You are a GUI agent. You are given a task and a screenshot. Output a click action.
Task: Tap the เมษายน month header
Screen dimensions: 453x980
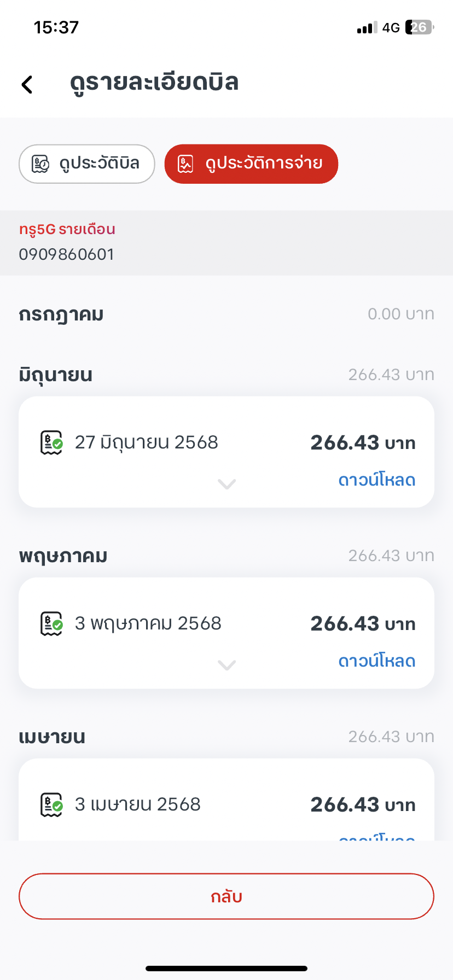pyautogui.click(x=52, y=737)
